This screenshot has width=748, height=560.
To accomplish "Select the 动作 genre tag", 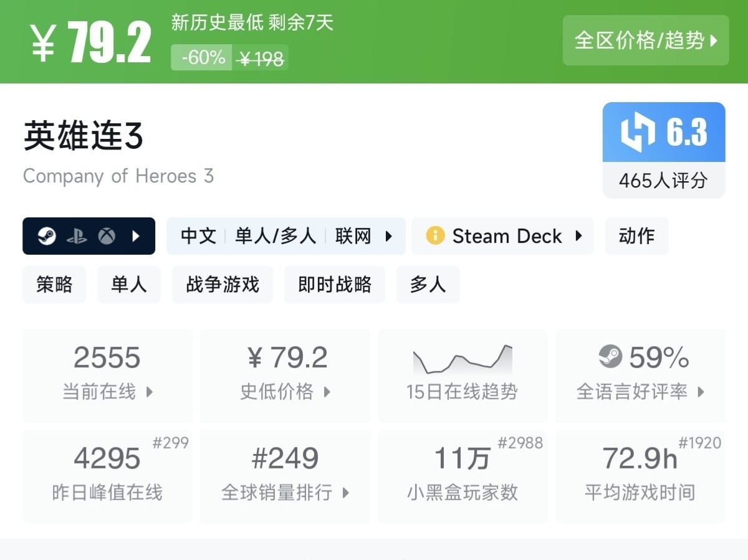I will (x=636, y=236).
